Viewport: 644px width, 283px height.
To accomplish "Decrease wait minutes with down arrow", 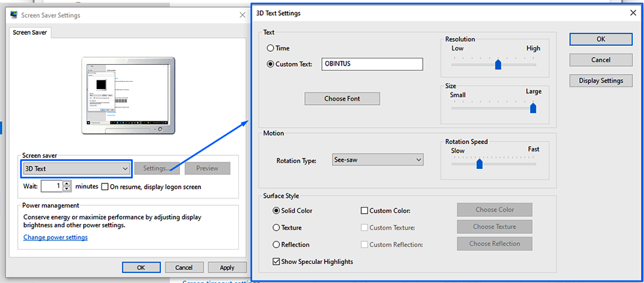I will [x=68, y=189].
